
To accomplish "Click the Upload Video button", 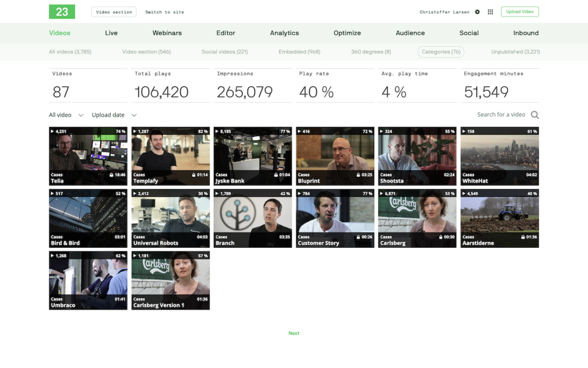I will (x=520, y=12).
